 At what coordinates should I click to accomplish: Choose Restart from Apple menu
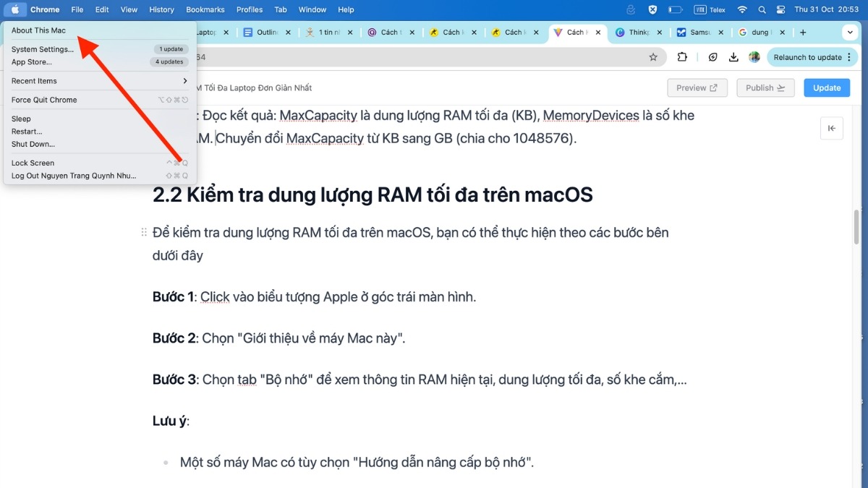click(x=100, y=132)
